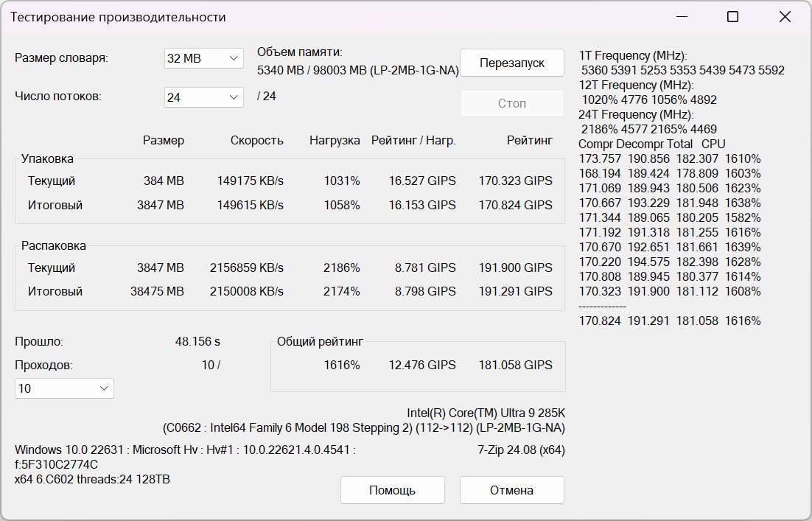Click the Общий рейтинг group heading
The width and height of the screenshot is (812, 521).
[x=320, y=341]
